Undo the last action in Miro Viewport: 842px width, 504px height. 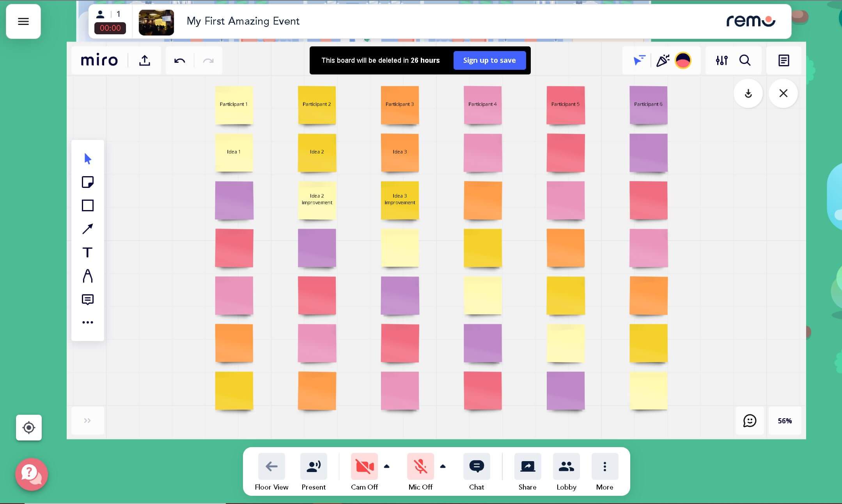[179, 60]
